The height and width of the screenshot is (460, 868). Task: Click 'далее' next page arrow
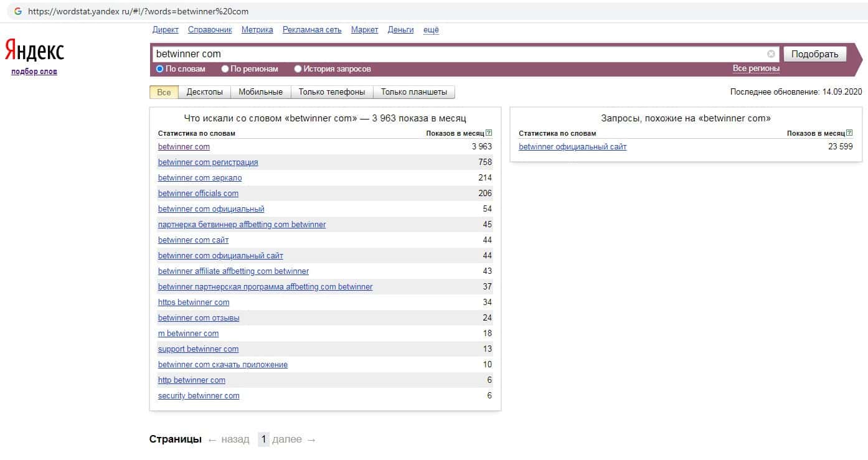pos(294,439)
